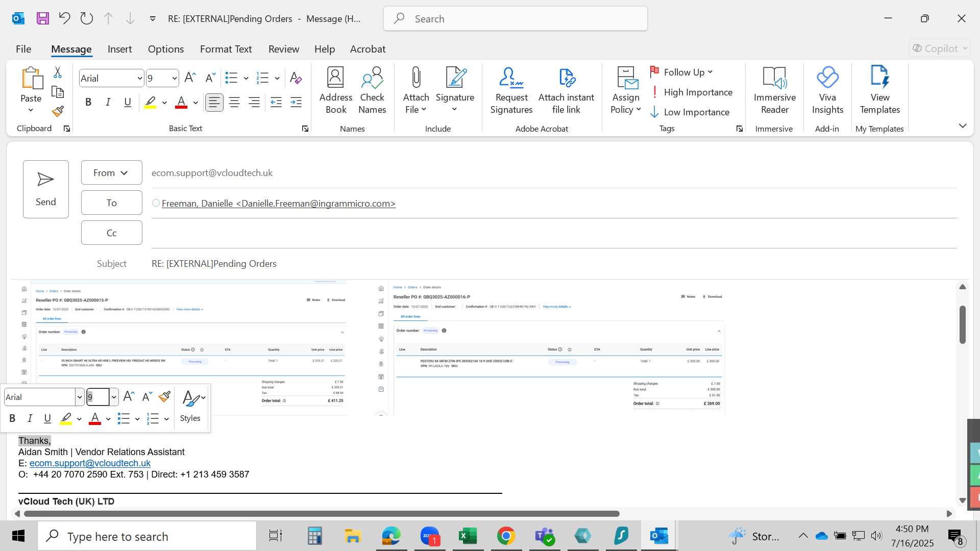Undo the last action in title bar
Viewport: 980px width, 551px height.
[64, 19]
